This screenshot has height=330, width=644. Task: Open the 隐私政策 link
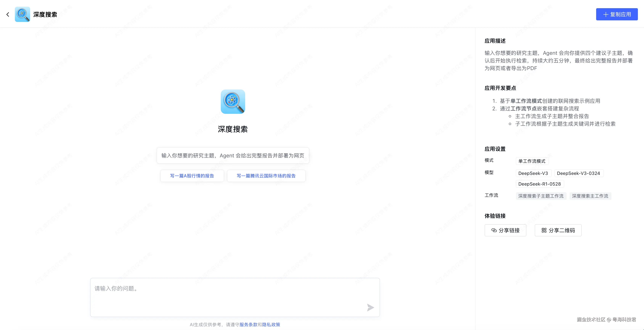pos(271,324)
